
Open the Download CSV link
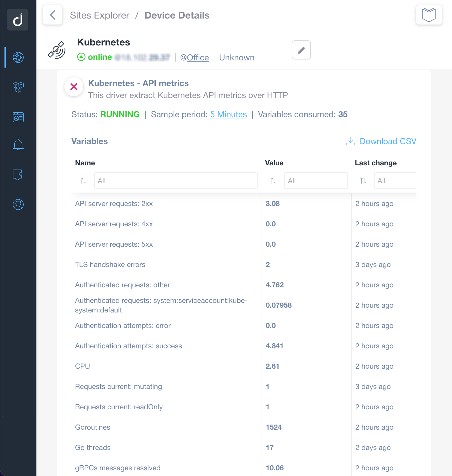click(x=388, y=141)
